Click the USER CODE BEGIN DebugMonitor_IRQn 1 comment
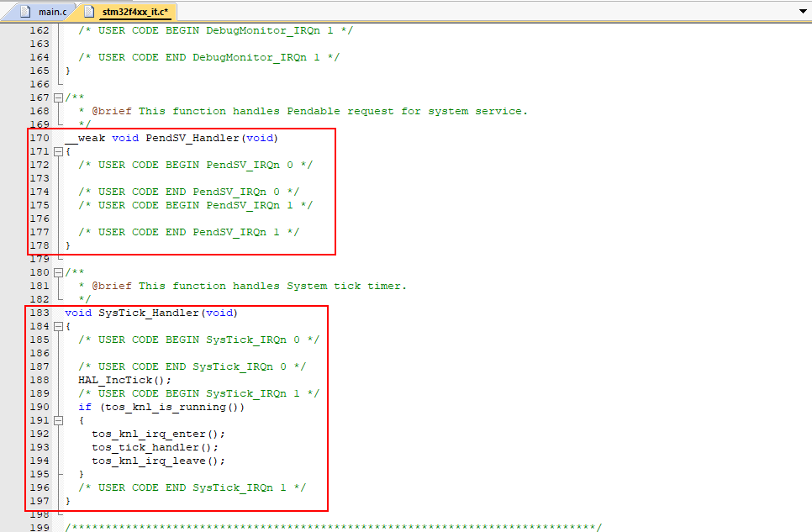The image size is (812, 532). coord(216,30)
